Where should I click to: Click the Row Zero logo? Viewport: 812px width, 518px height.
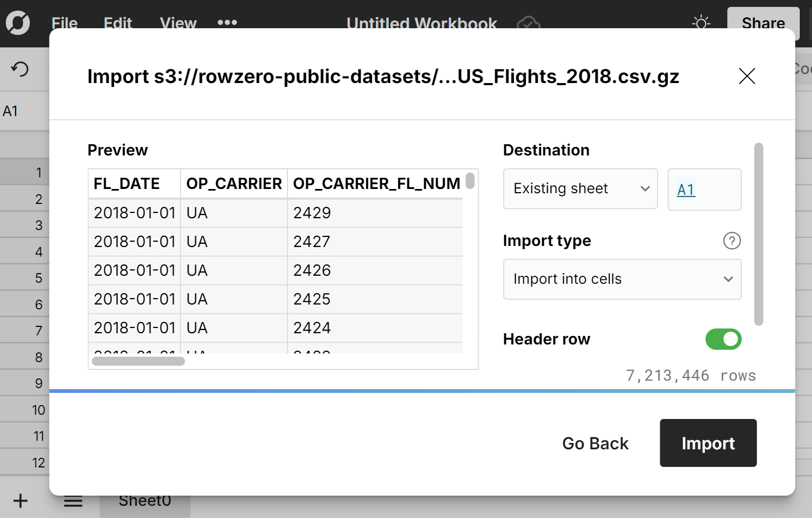coord(18,22)
